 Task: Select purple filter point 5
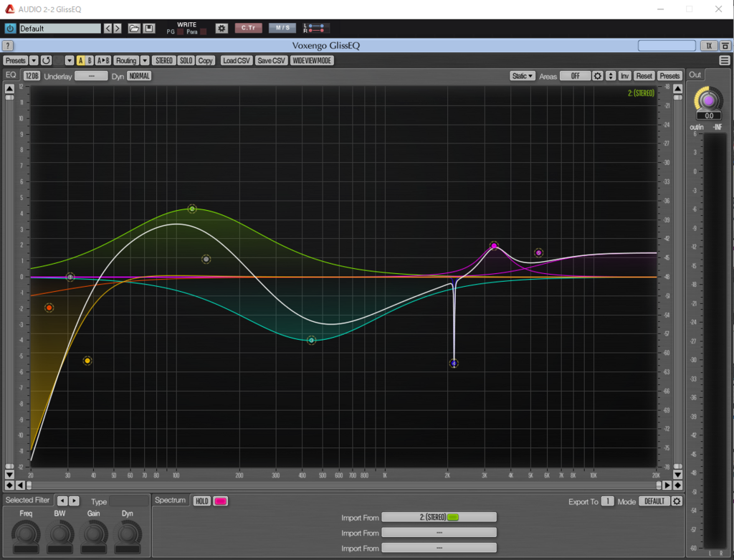539,253
